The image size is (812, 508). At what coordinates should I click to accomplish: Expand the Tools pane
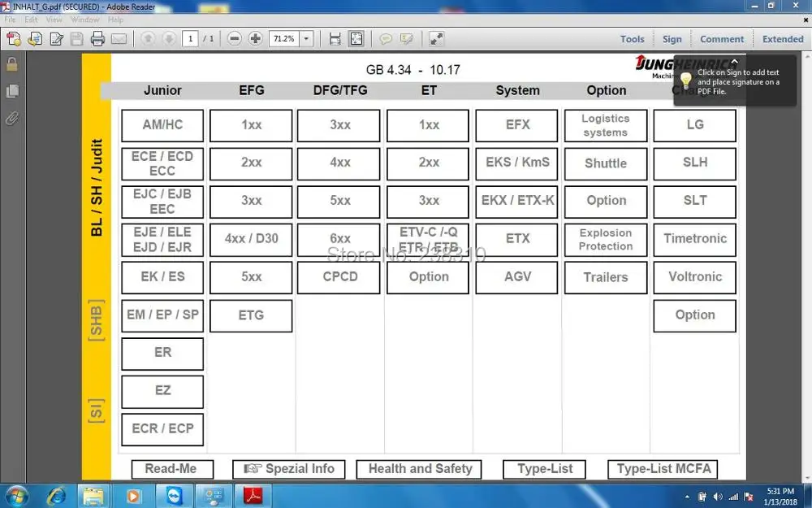coord(632,39)
